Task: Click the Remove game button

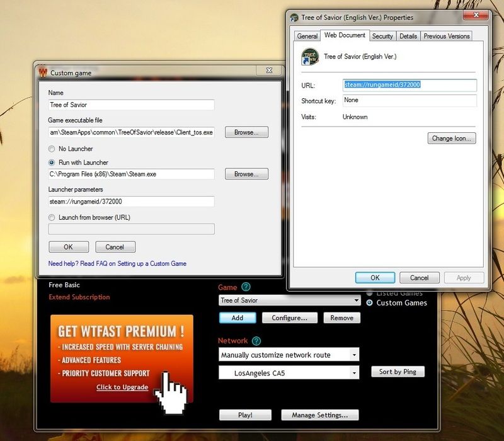Action: pos(341,318)
